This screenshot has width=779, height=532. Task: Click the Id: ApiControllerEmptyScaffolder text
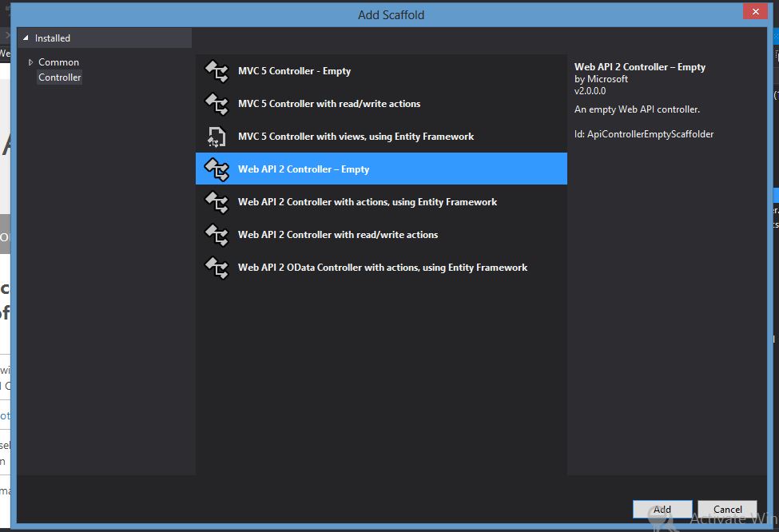pos(644,134)
